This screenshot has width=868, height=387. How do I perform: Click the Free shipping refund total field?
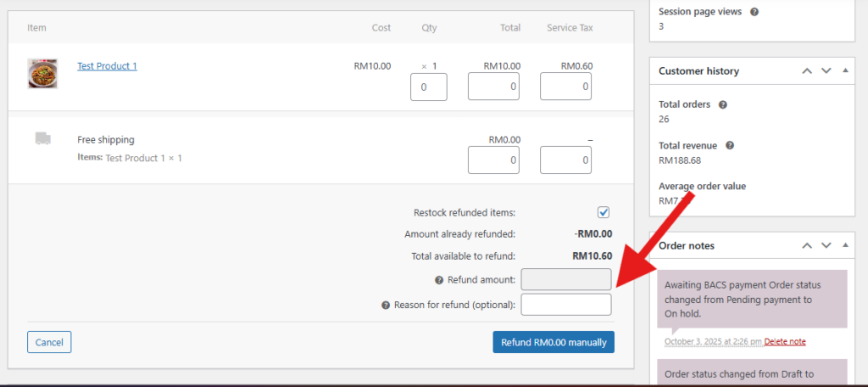pyautogui.click(x=493, y=160)
